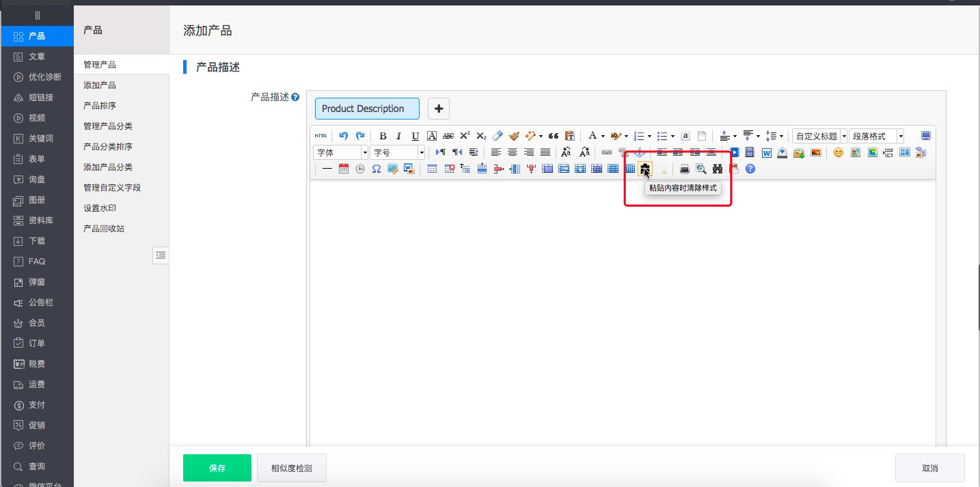Toggle bold formatting
Image resolution: width=980 pixels, height=487 pixels.
383,136
